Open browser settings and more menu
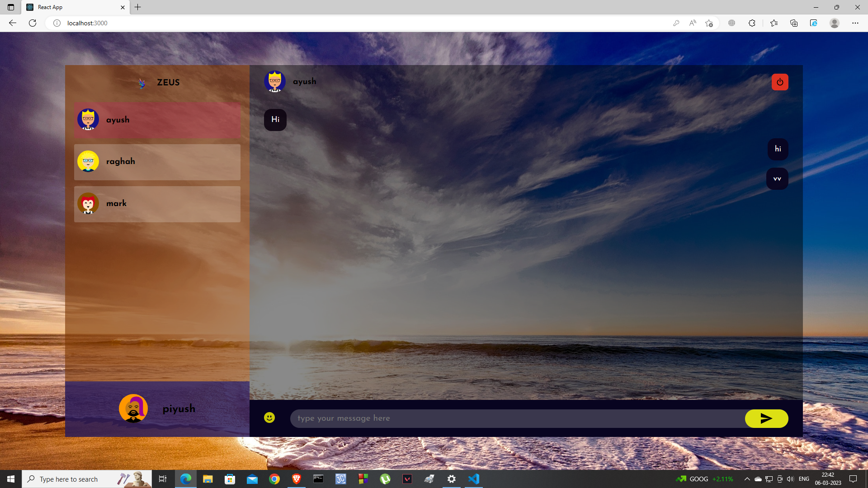Viewport: 868px width, 488px height. [855, 23]
